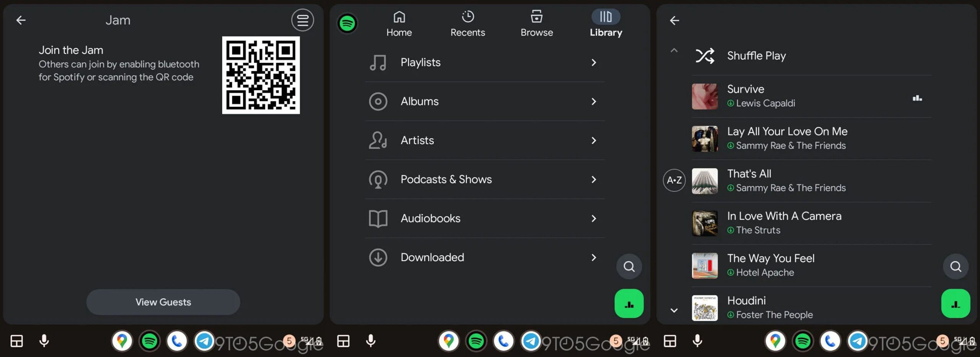Jump down the song list with the down chevron
The height and width of the screenshot is (357, 980).
(x=674, y=310)
